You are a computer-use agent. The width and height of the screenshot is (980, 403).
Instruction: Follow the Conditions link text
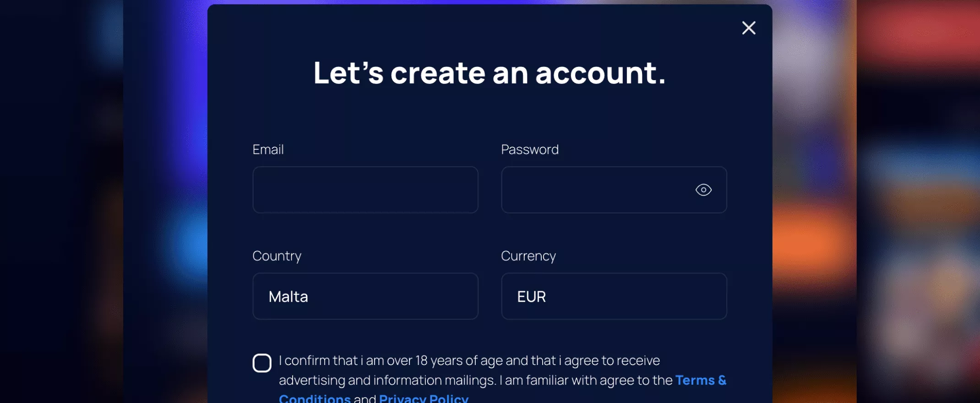pos(315,398)
